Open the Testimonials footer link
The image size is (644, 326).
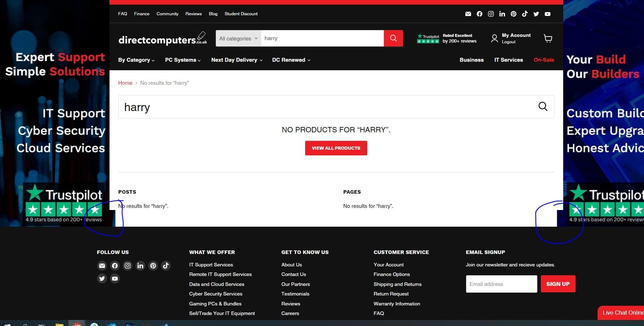(x=296, y=294)
